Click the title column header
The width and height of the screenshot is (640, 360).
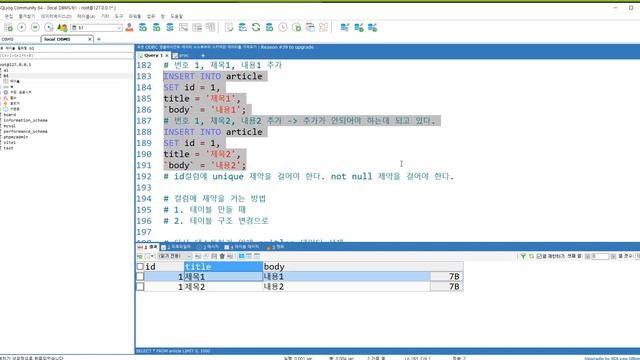coord(223,267)
